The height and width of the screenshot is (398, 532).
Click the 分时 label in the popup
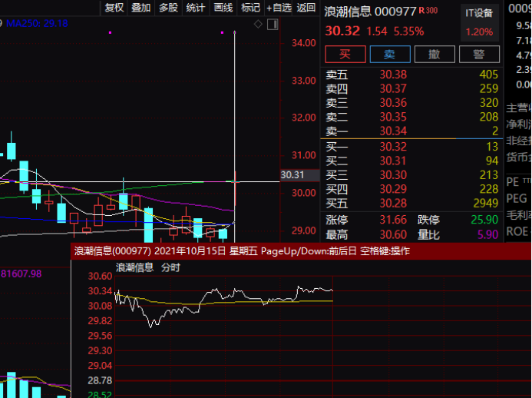(x=170, y=267)
